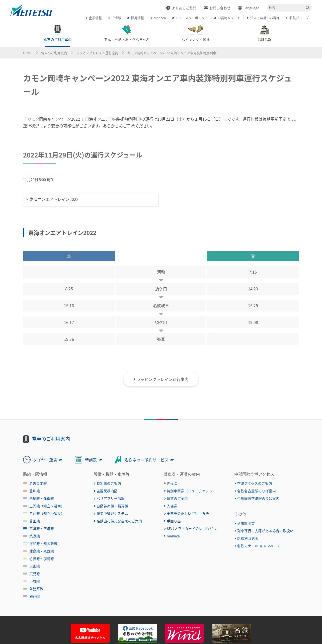This screenshot has height=644, width=322.
Task: Open the YouTube 名古屋鉄道チャンネル banner
Action: [x=90, y=633]
